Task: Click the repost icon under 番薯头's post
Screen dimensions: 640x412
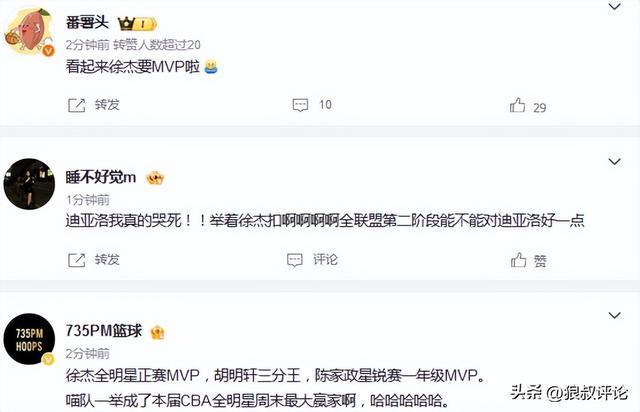Action: pos(76,105)
